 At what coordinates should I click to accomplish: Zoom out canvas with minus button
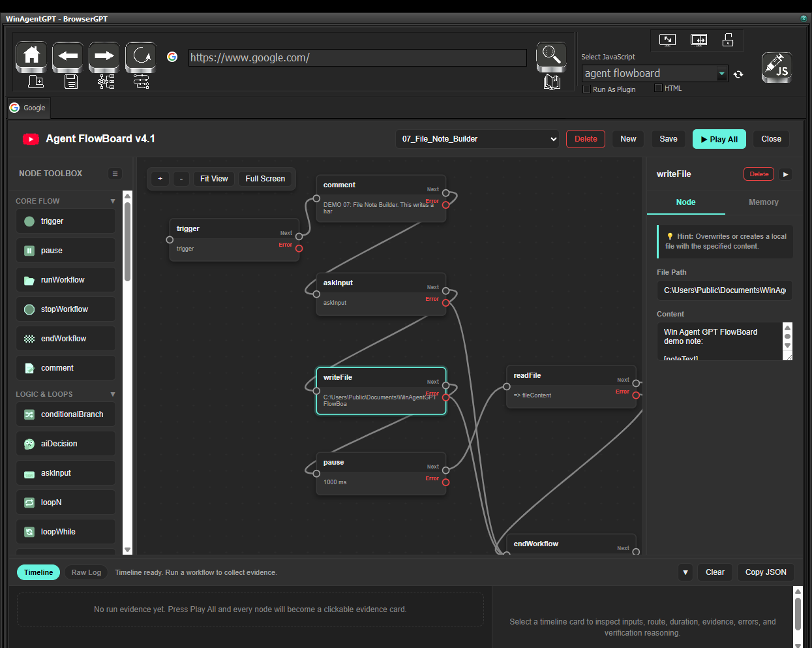[x=181, y=179]
